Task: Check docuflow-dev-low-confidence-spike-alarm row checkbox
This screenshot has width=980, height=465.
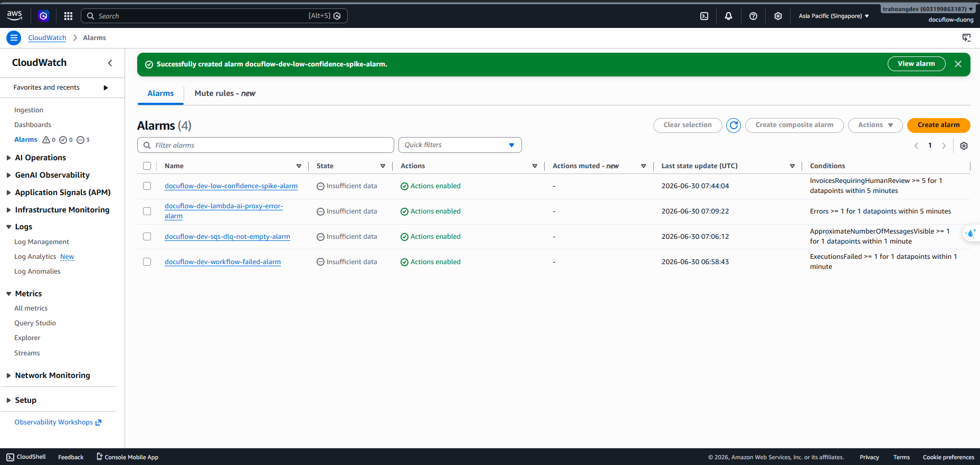Action: (147, 186)
